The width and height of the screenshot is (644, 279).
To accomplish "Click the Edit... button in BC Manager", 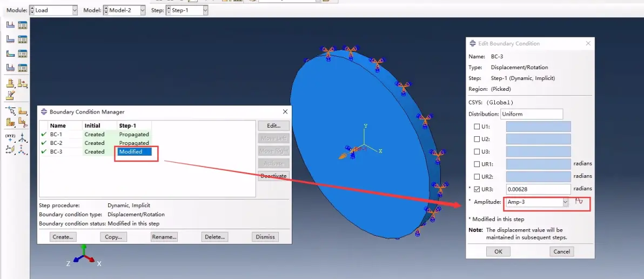I will coord(273,125).
